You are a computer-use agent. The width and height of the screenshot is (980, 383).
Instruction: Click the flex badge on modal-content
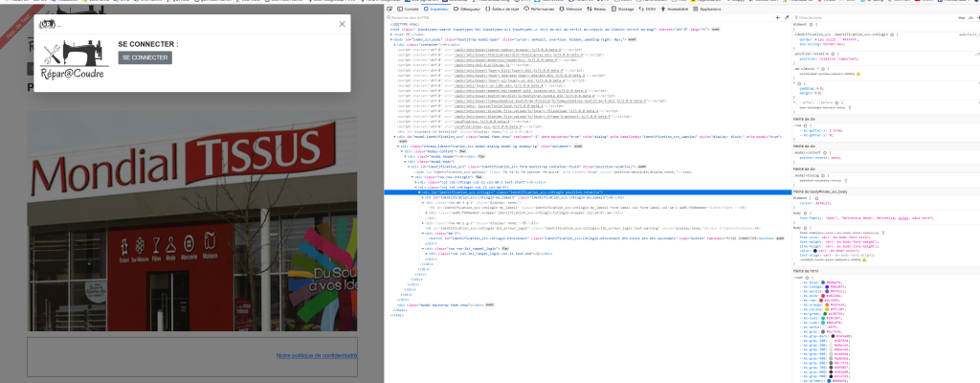click(x=462, y=151)
